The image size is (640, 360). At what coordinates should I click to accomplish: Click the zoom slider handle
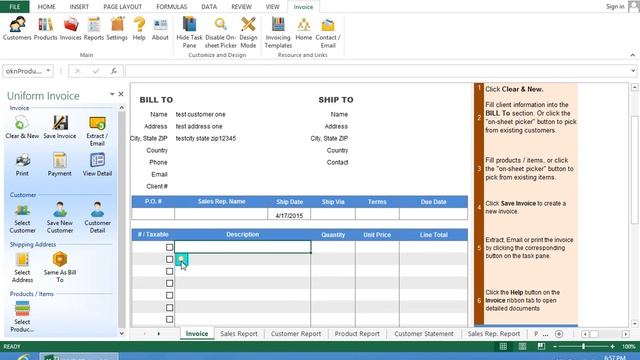pyautogui.click(x=584, y=346)
